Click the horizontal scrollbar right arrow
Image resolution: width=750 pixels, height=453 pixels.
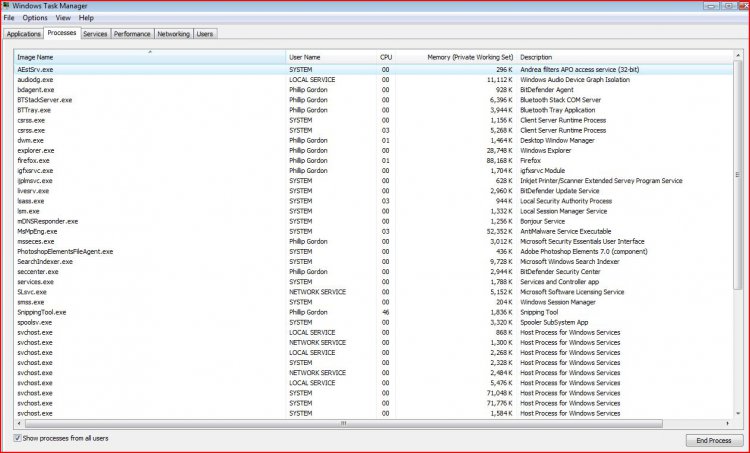[728, 423]
